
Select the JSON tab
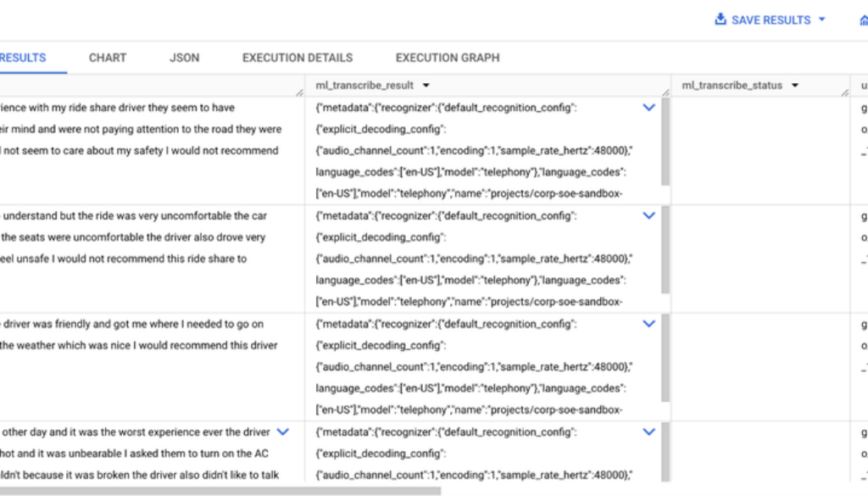tap(184, 58)
